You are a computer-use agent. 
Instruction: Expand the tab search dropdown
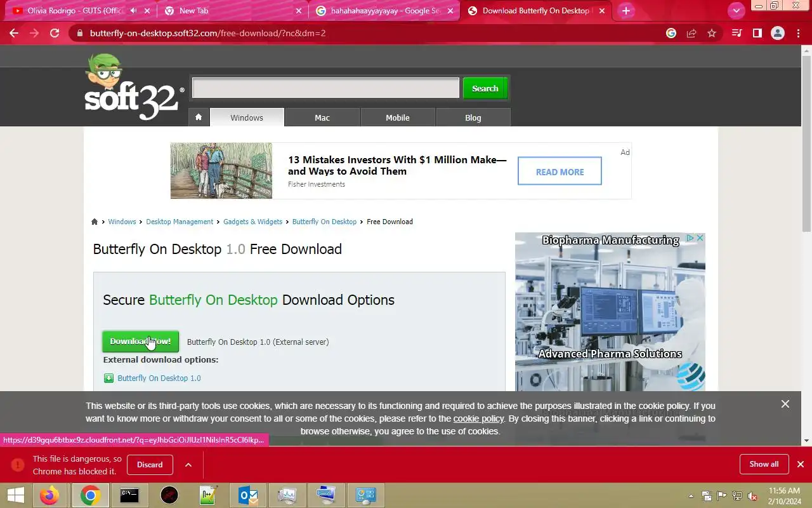tap(736, 11)
